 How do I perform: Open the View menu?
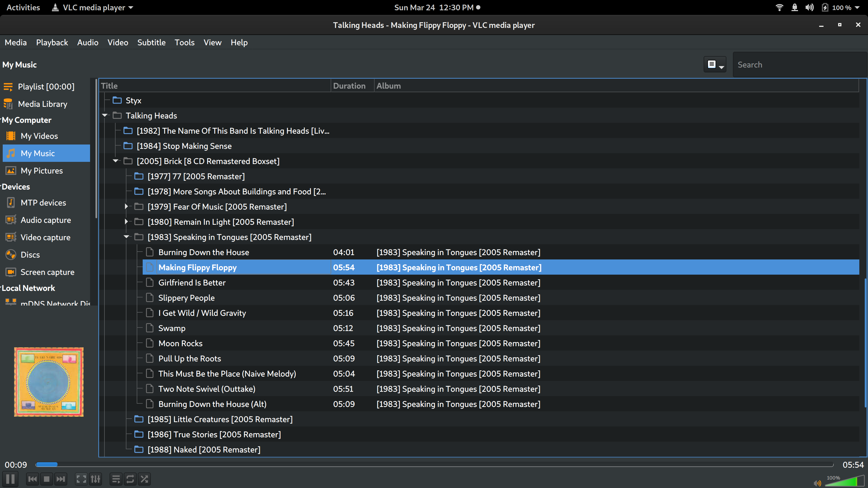click(x=212, y=43)
